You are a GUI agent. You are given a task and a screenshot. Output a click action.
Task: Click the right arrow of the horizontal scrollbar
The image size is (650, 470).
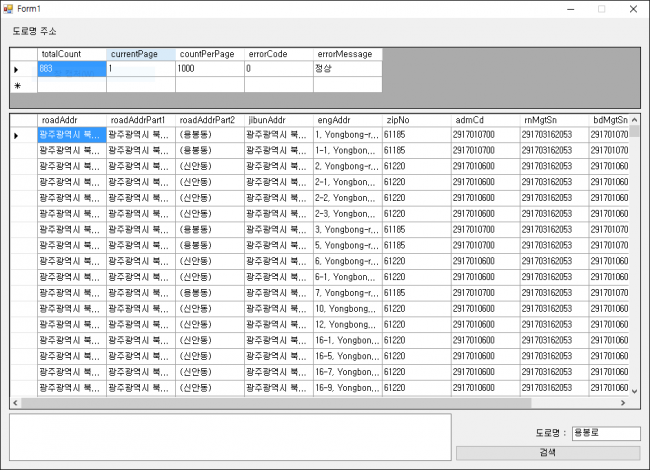[x=623, y=403]
